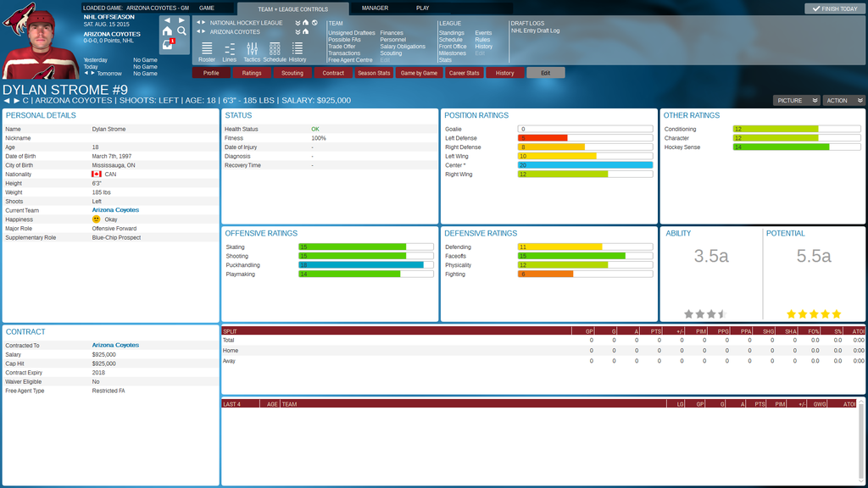Click the previous day arrow beside Tomorrow
The image size is (868, 488).
86,73
